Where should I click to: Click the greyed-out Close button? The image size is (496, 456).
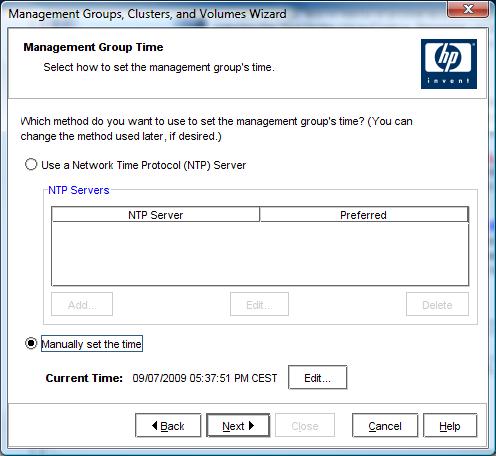[305, 425]
